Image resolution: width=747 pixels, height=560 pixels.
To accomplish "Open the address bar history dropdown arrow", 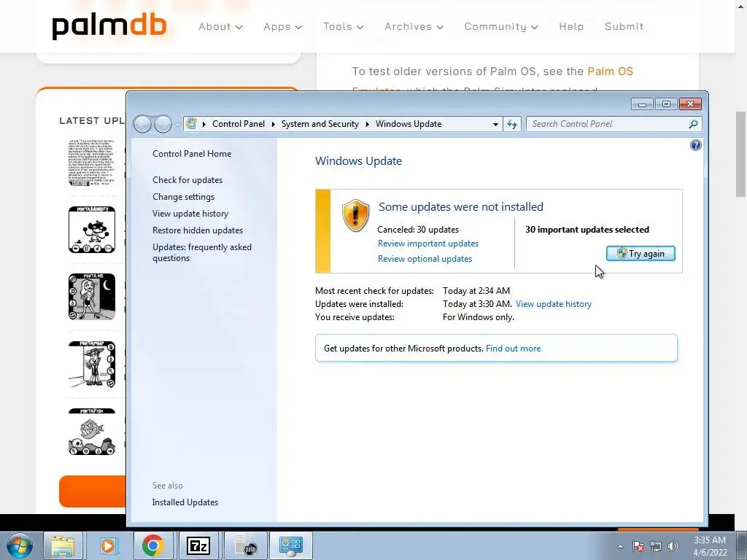I will tap(495, 124).
